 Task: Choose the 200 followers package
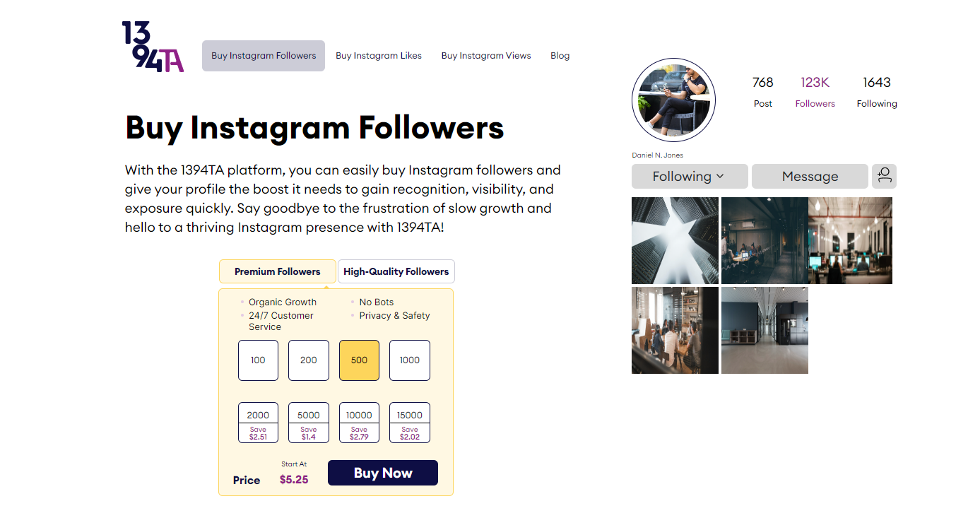[309, 360]
